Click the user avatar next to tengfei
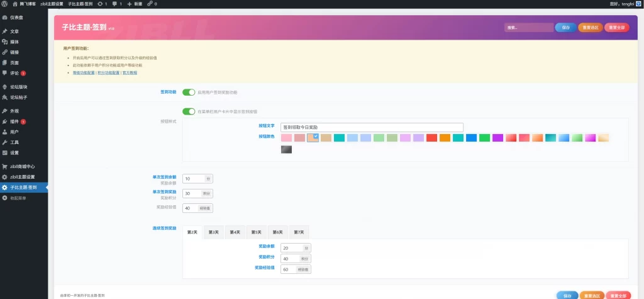 coord(638,4)
